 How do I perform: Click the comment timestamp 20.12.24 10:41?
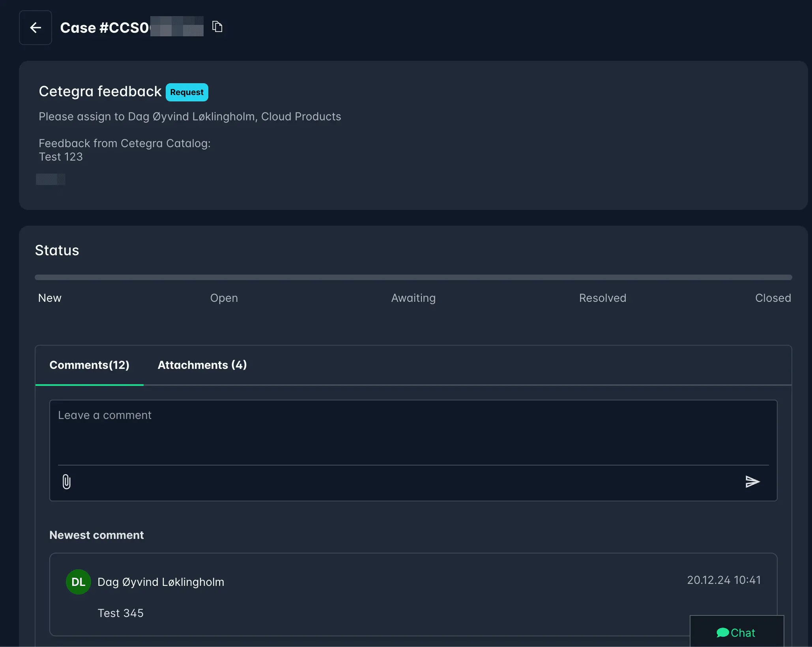click(724, 580)
